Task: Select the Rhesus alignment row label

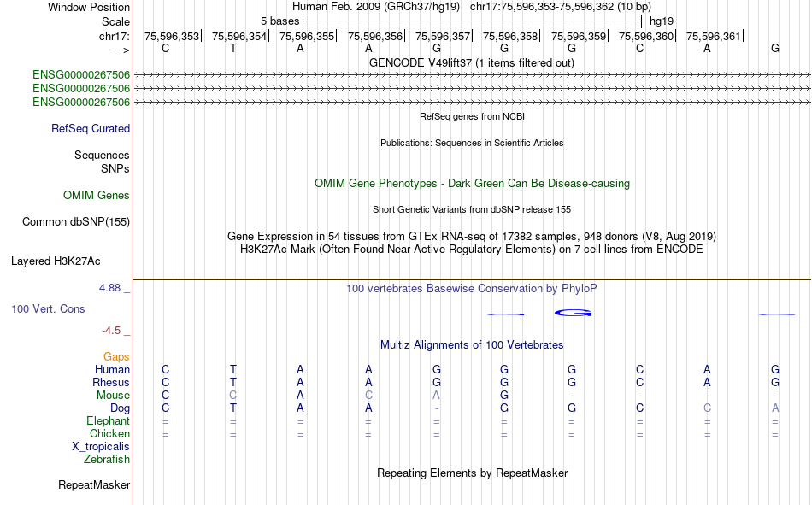Action: [x=111, y=382]
